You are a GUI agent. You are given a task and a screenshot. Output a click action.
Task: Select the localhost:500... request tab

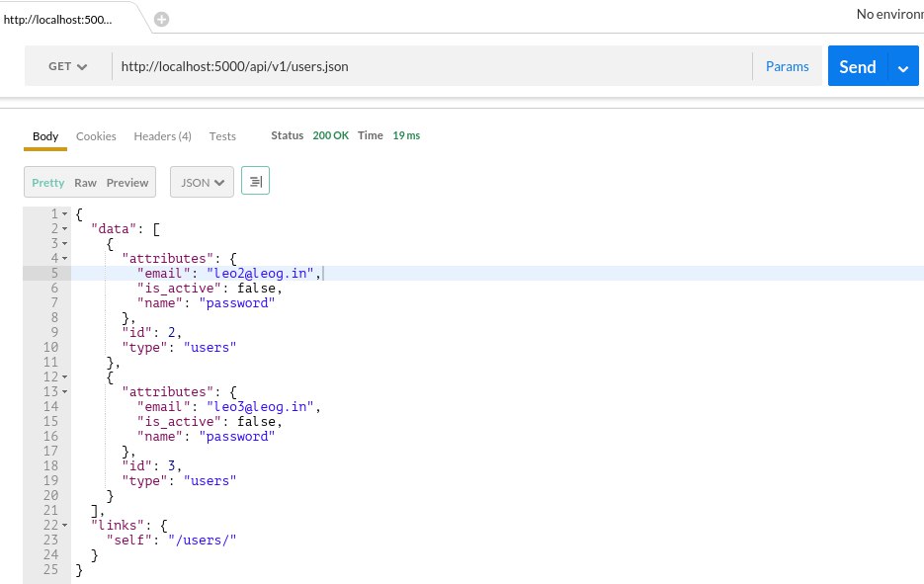tap(57, 20)
